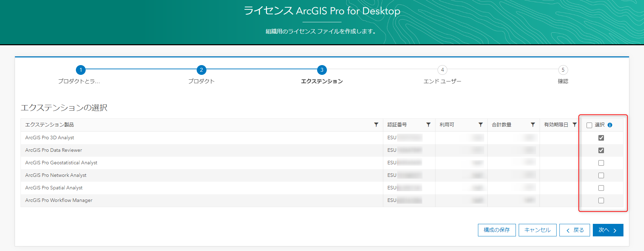Click the 構成の保存 button
The height and width of the screenshot is (251, 644).
497,230
